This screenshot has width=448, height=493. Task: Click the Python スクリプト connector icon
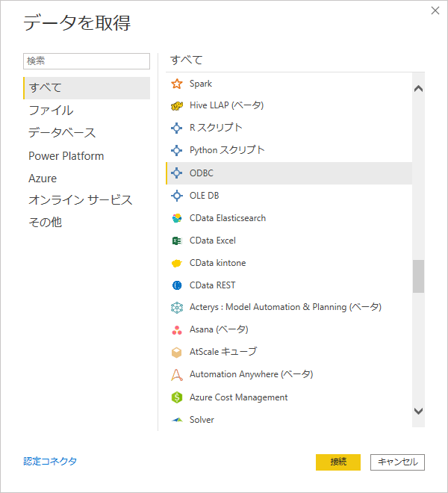pos(177,150)
